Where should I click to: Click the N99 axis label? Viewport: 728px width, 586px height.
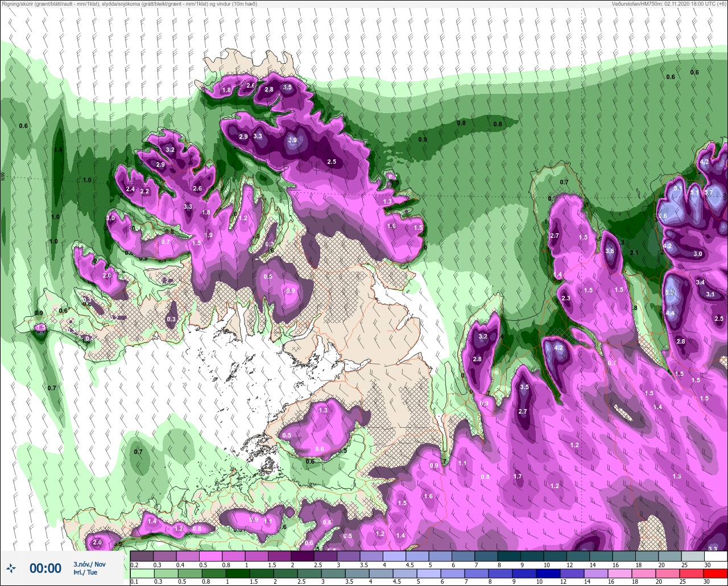(x=3, y=178)
